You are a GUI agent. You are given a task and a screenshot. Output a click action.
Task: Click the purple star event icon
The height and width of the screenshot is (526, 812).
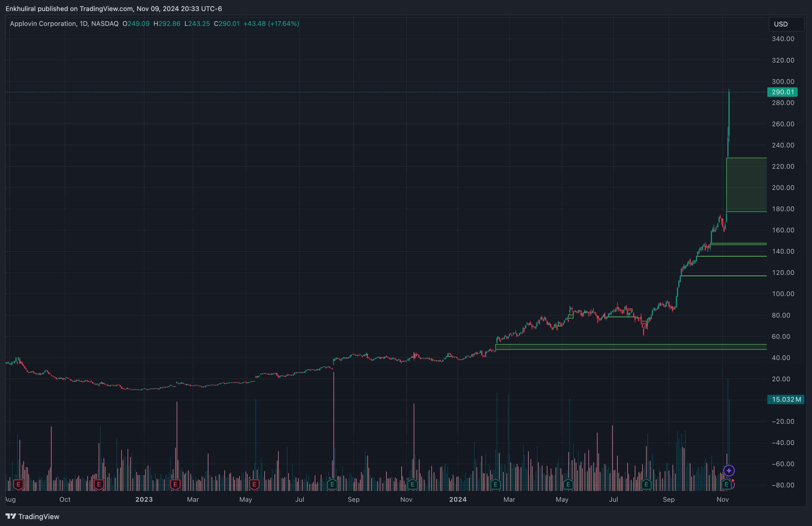pos(729,471)
